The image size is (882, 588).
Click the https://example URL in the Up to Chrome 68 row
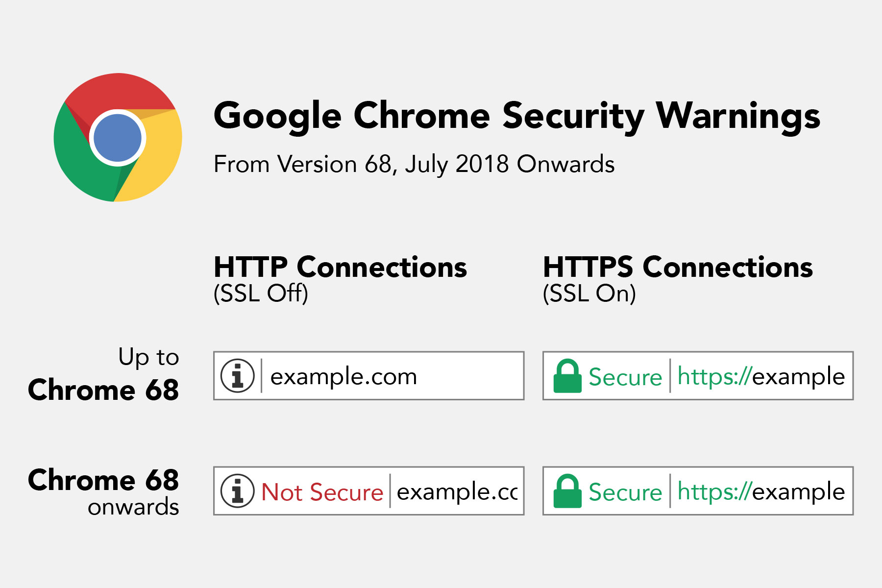pyautogui.click(x=761, y=376)
